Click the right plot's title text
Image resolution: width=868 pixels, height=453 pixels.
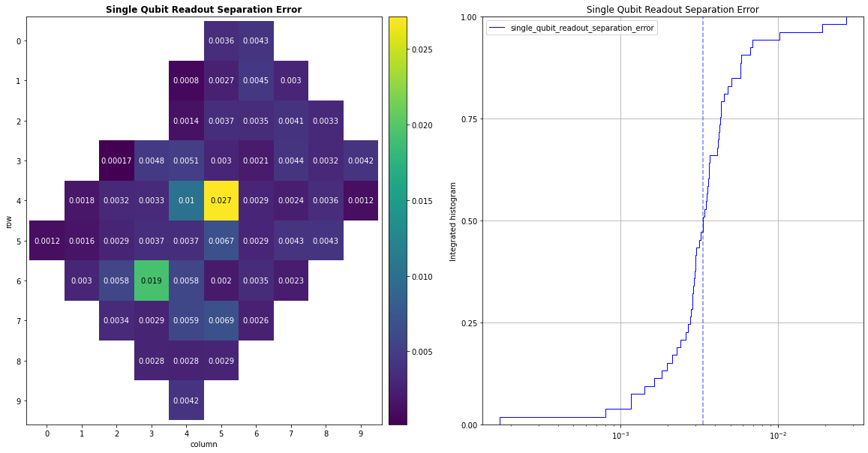672,10
